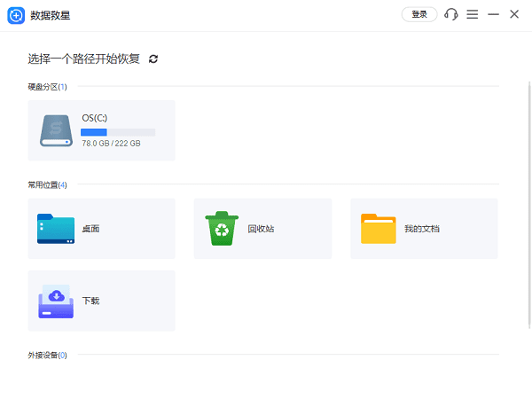The height and width of the screenshot is (407, 532).
Task: Minimize the 数据救星 window
Action: point(494,15)
